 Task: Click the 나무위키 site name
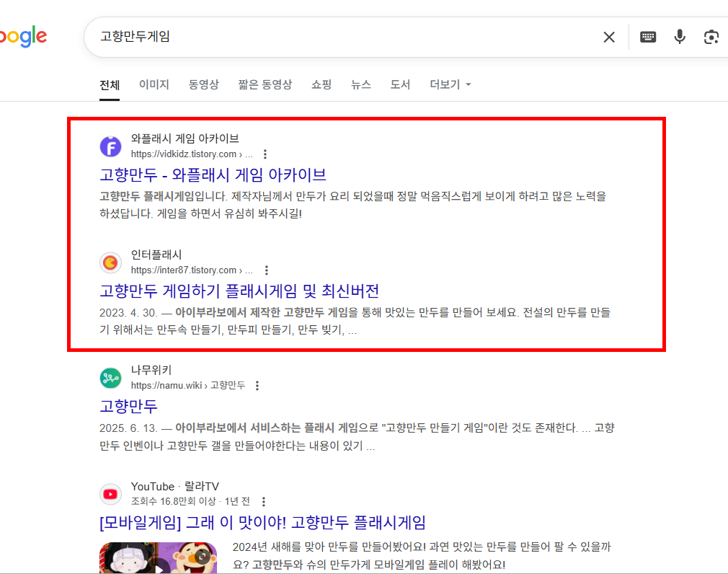click(151, 370)
